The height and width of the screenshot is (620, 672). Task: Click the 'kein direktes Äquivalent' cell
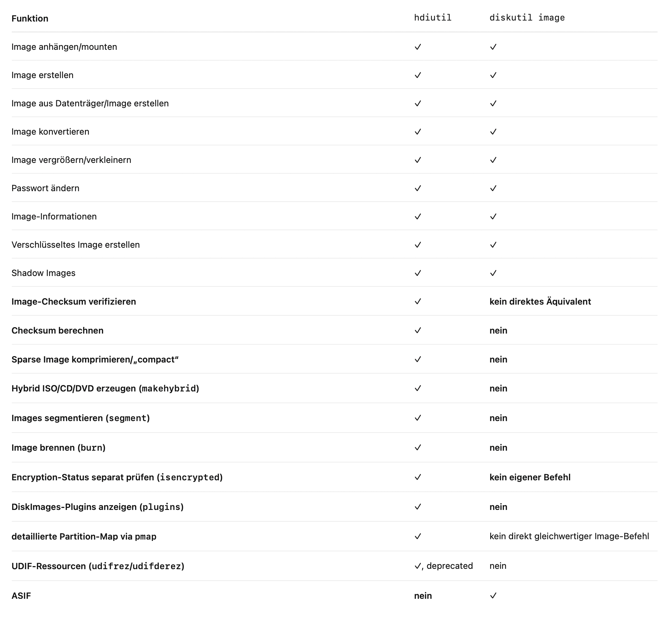coord(540,301)
